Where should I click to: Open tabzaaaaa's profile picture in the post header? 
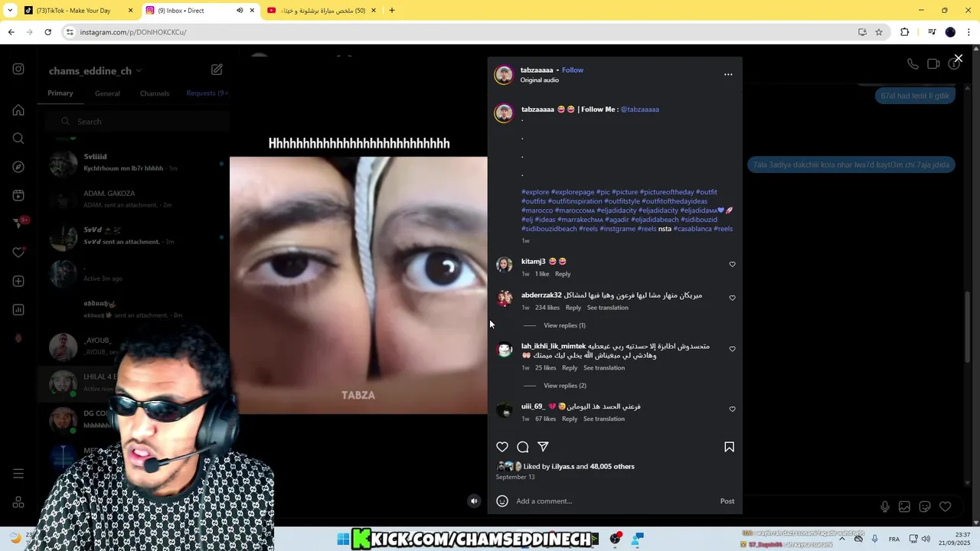pyautogui.click(x=504, y=74)
